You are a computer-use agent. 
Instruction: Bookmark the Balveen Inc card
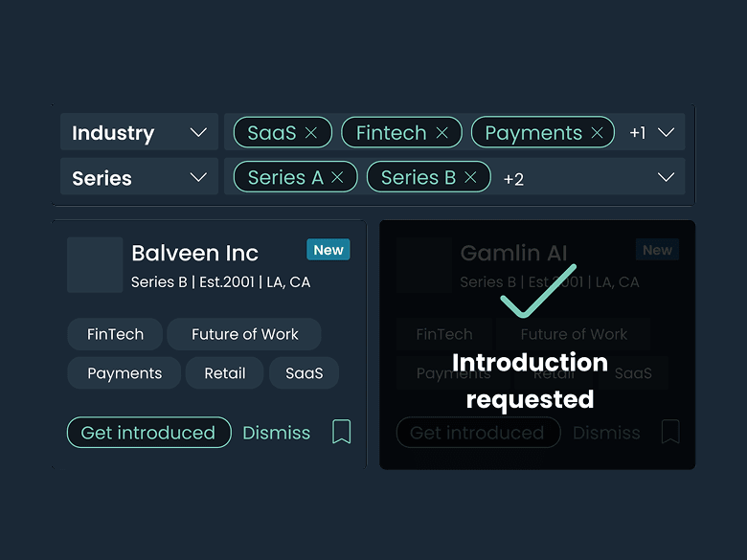(341, 432)
